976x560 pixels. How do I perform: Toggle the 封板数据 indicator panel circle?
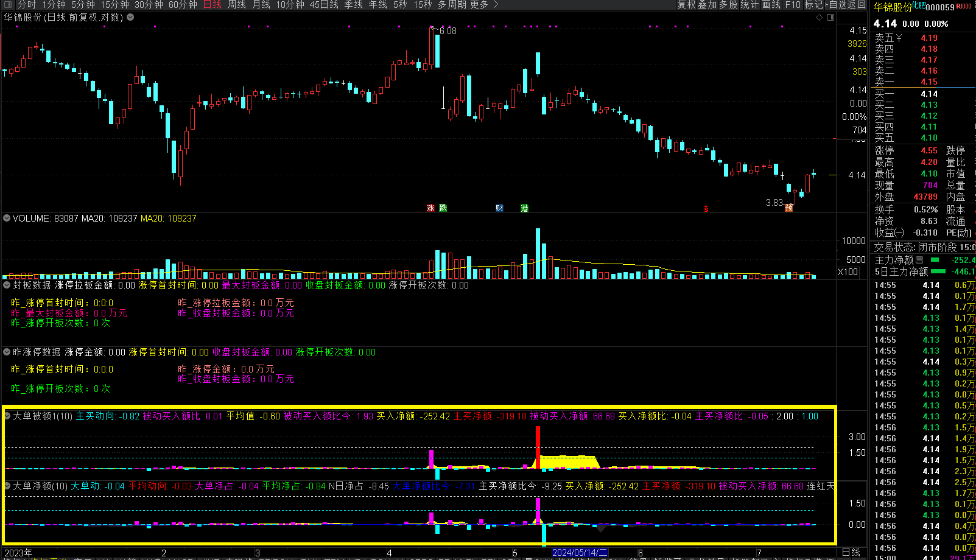[7, 285]
